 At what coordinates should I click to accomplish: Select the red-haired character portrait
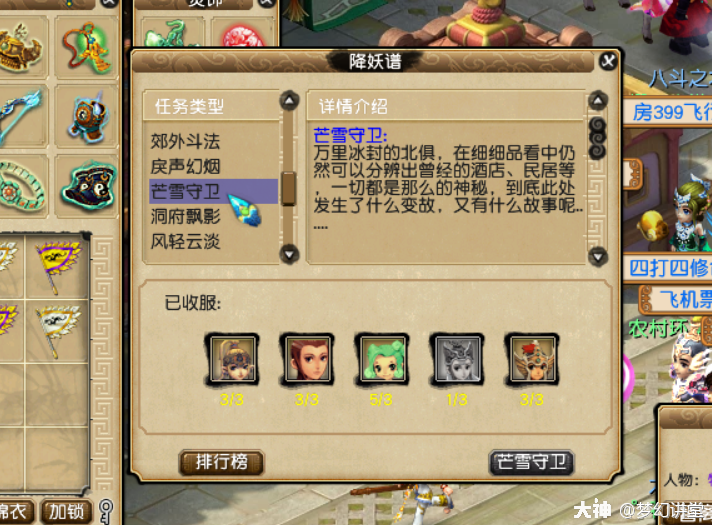307,359
